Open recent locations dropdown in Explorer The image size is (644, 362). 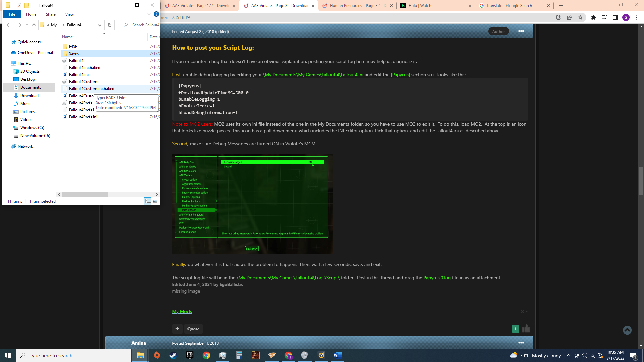pos(27,25)
